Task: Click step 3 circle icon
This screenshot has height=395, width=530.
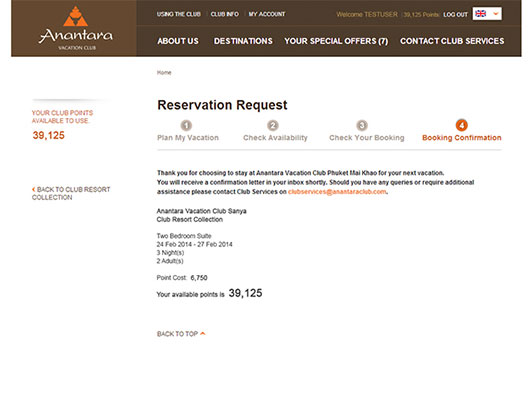Action: coord(362,125)
